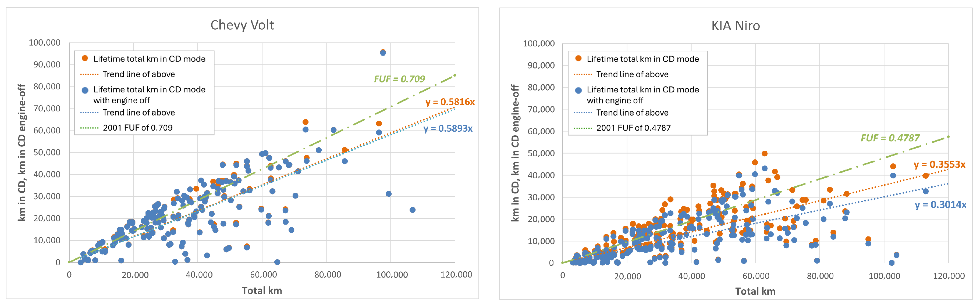Click the "Total km" axis title under KIA Niro
The width and height of the screenshot is (980, 306).
[755, 291]
